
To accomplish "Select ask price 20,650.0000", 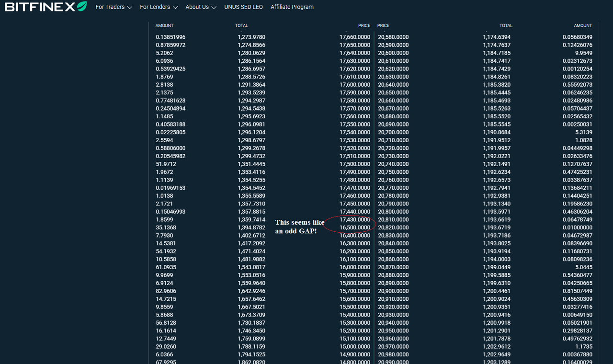I will [393, 93].
